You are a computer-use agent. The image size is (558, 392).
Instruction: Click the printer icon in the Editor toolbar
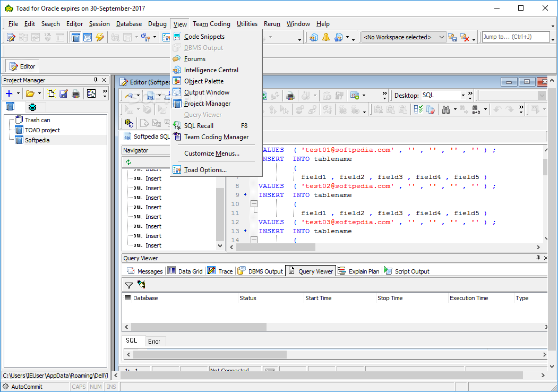click(290, 96)
